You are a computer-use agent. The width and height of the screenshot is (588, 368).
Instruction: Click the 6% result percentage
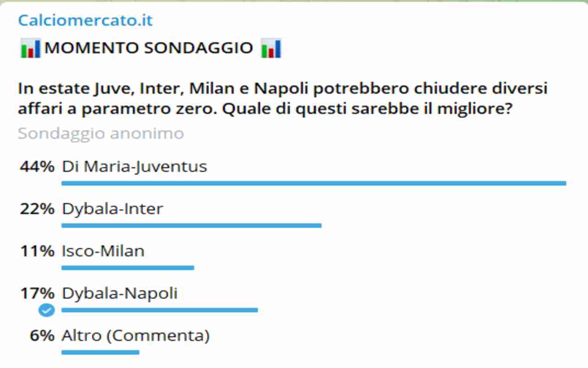click(42, 336)
